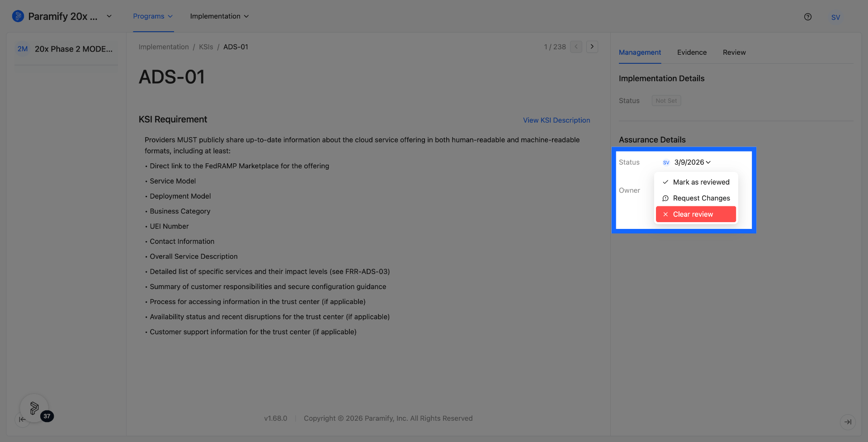Click Direct link to FedRAMP Marketplace bullet
This screenshot has height=442, width=868.
[x=240, y=166]
